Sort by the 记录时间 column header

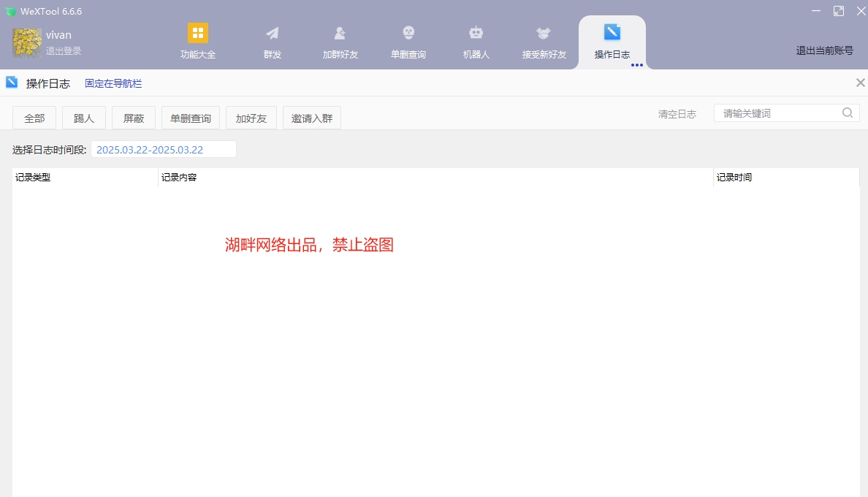733,176
